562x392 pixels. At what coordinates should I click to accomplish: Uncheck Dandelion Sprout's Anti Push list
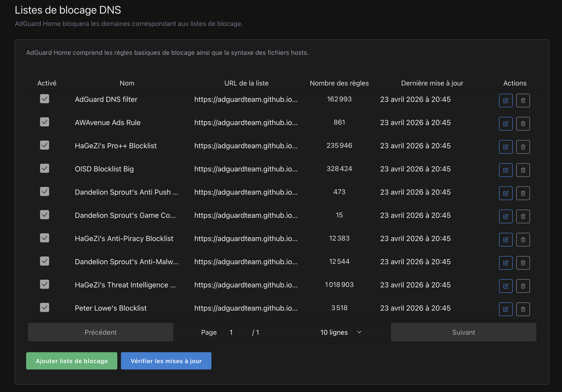[45, 191]
